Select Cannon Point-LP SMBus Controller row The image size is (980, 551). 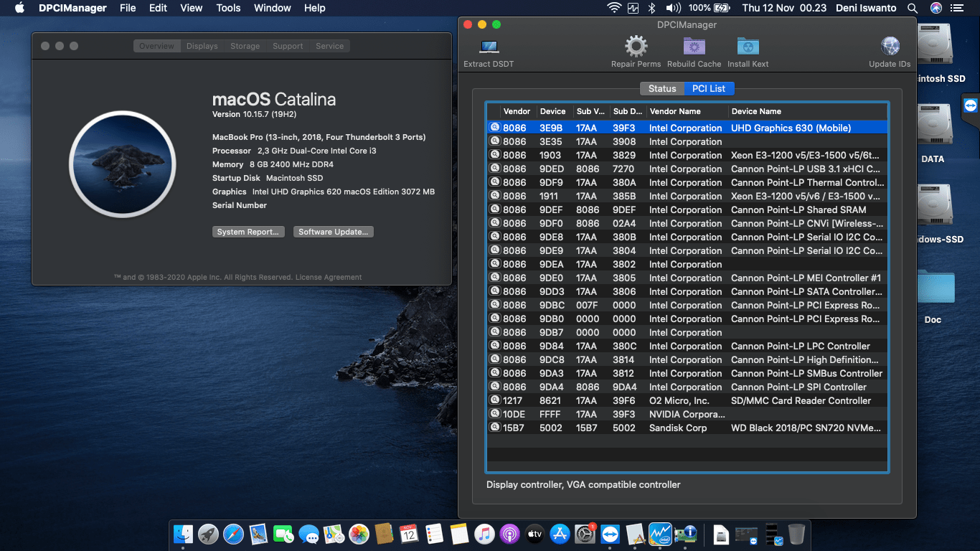click(x=687, y=373)
